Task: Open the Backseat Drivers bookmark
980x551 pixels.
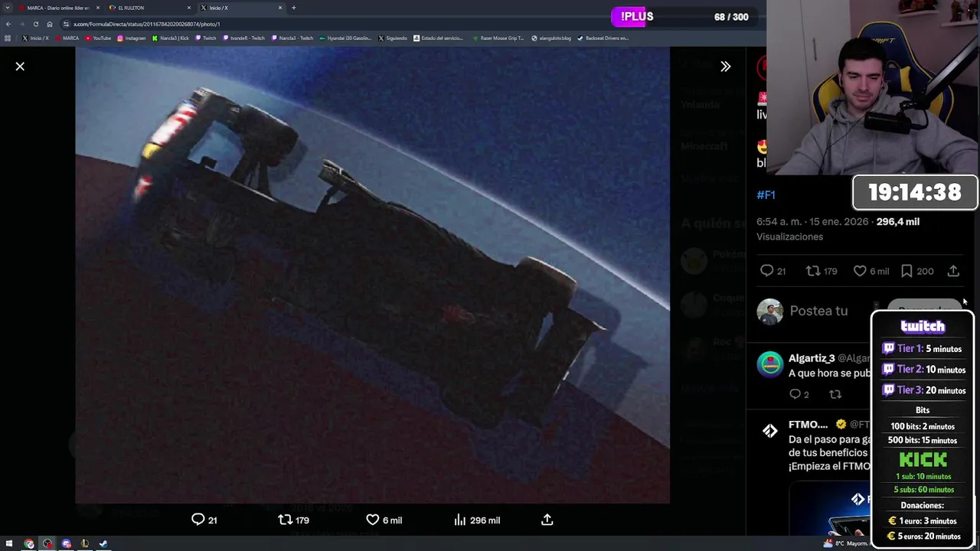Action: [x=603, y=38]
